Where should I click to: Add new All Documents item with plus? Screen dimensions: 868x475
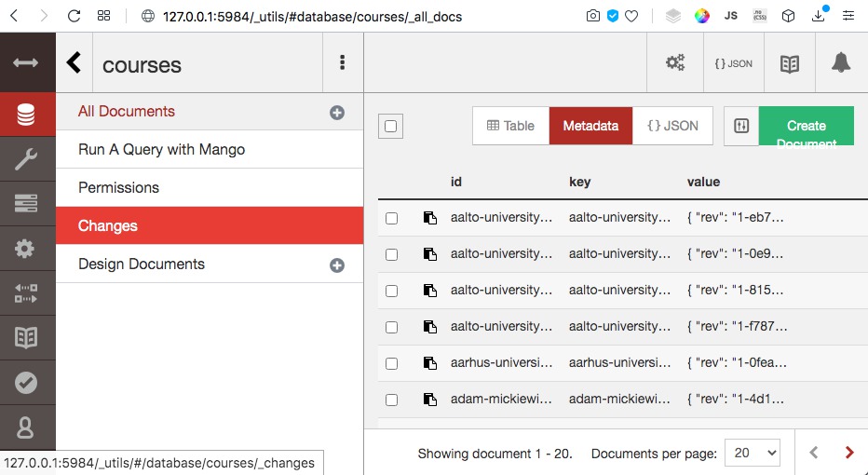tap(337, 113)
